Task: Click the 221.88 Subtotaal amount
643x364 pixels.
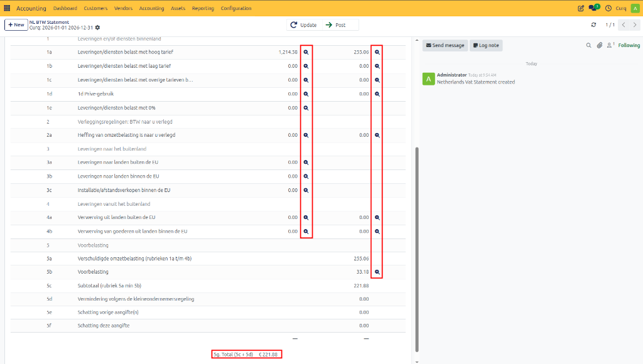Action: click(361, 286)
